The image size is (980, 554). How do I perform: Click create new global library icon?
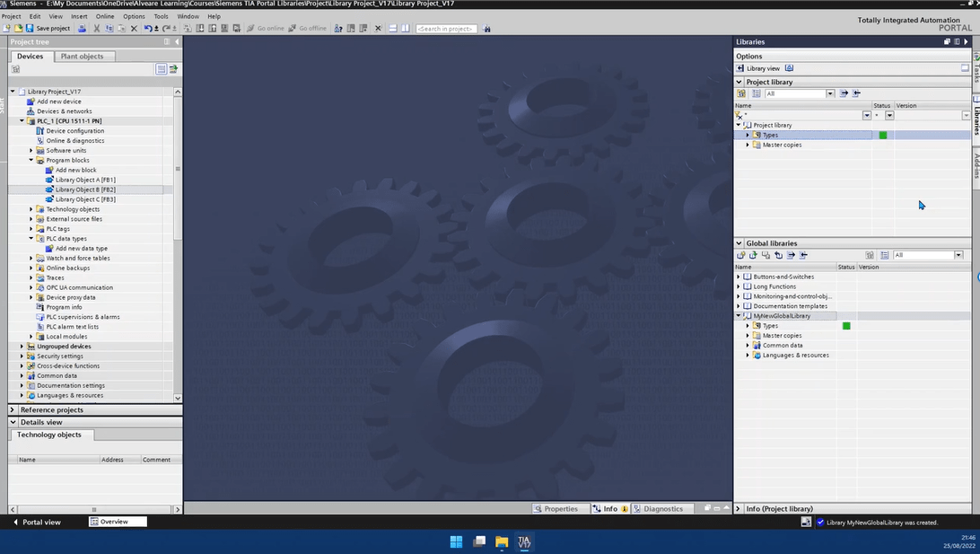(740, 255)
